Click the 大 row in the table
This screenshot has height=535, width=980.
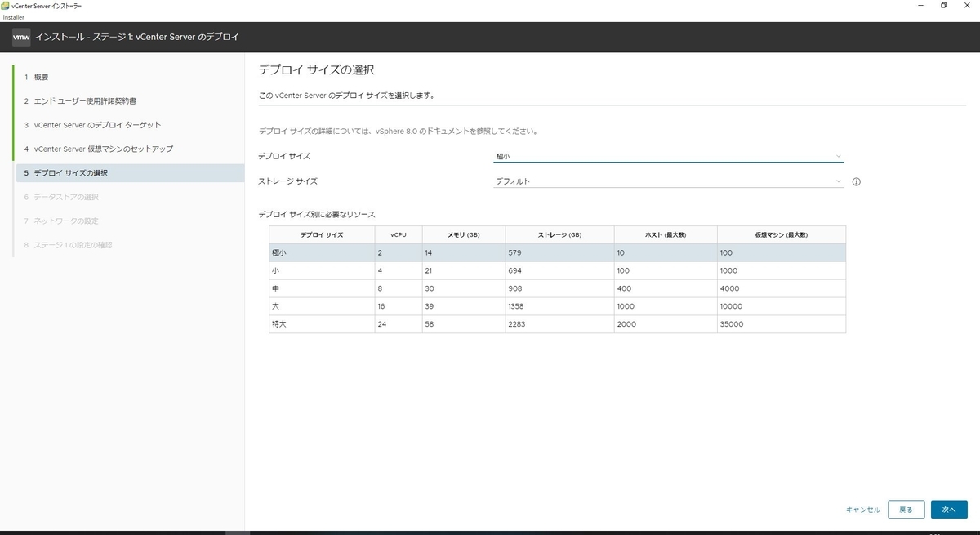pyautogui.click(x=557, y=306)
